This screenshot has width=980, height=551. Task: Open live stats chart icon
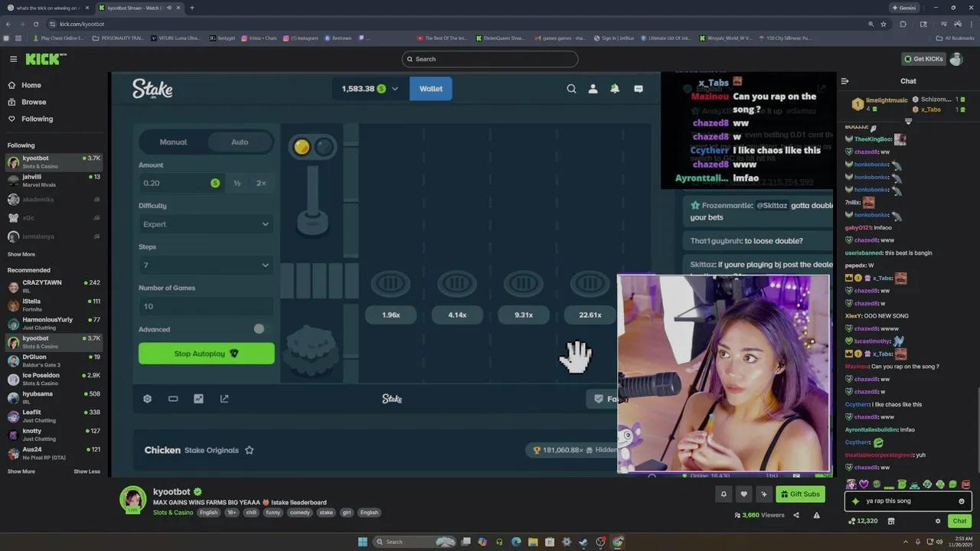pyautogui.click(x=198, y=399)
